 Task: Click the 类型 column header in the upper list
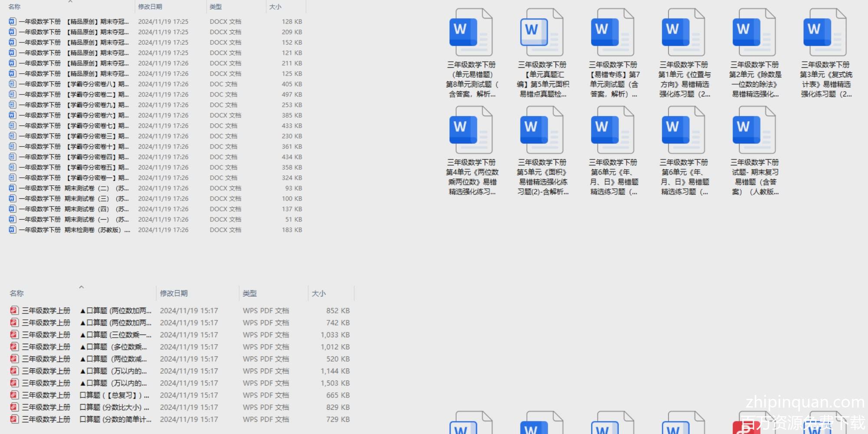coord(216,7)
